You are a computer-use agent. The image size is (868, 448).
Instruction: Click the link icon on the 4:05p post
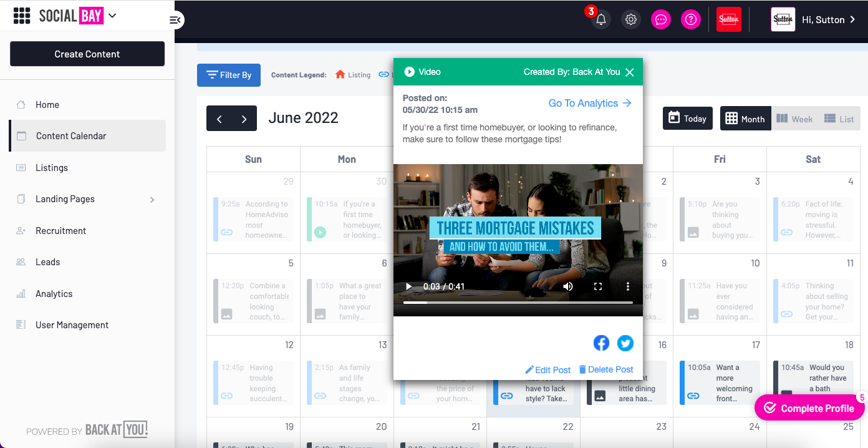tap(787, 314)
